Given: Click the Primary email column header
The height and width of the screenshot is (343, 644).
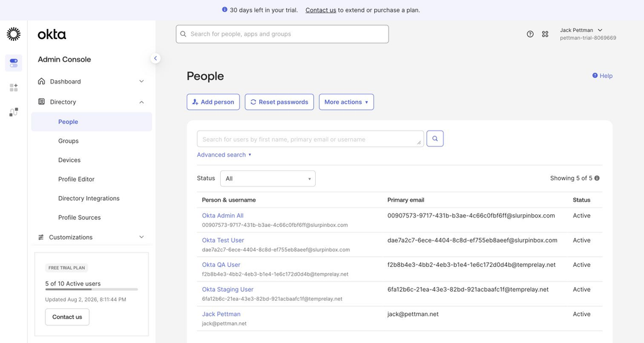Looking at the screenshot, I should 406,200.
